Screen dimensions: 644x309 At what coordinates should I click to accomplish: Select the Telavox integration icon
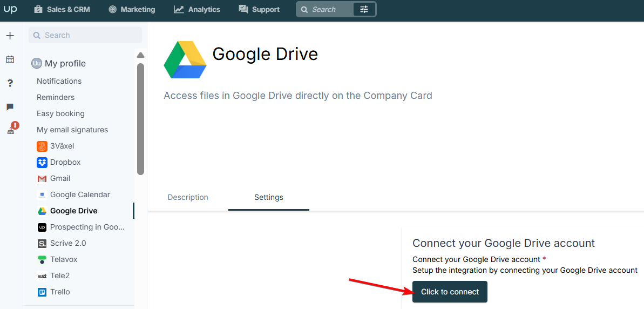click(x=42, y=260)
